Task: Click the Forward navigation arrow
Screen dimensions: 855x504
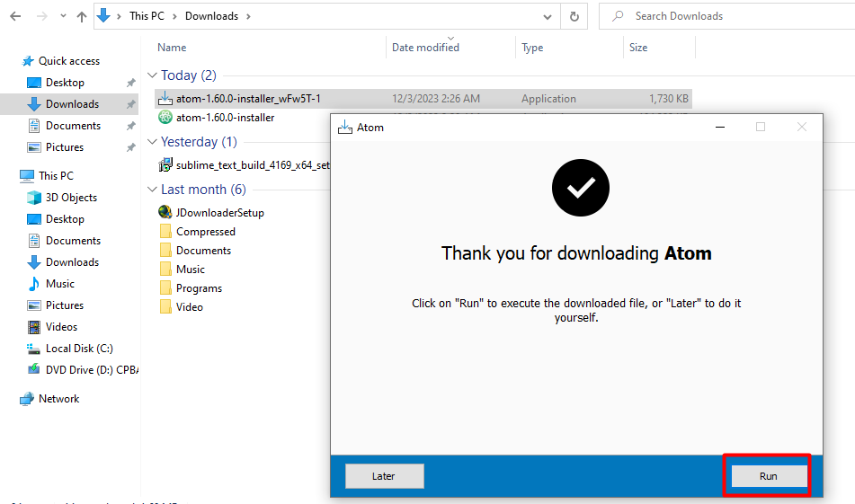Action: coord(42,16)
